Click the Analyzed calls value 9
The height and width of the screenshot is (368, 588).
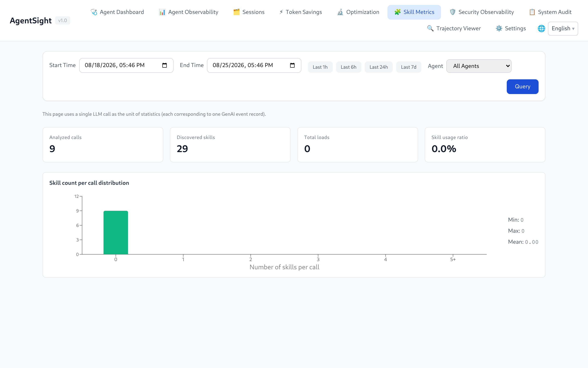(x=52, y=149)
